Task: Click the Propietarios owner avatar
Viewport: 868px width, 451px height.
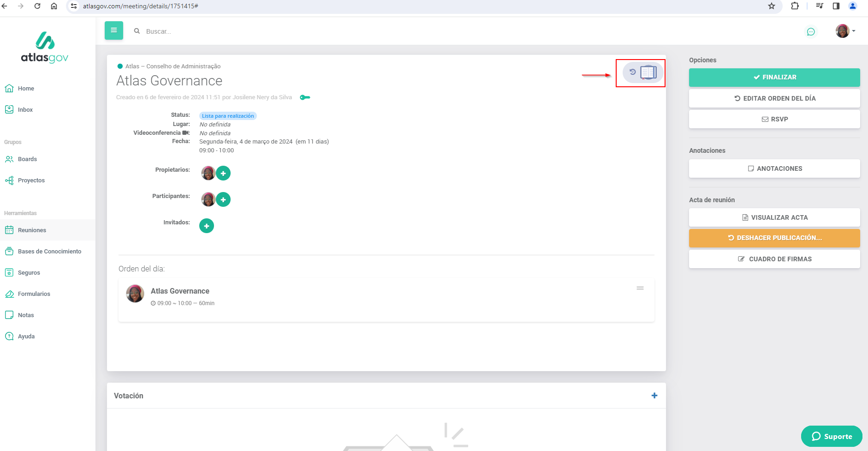Action: (208, 173)
